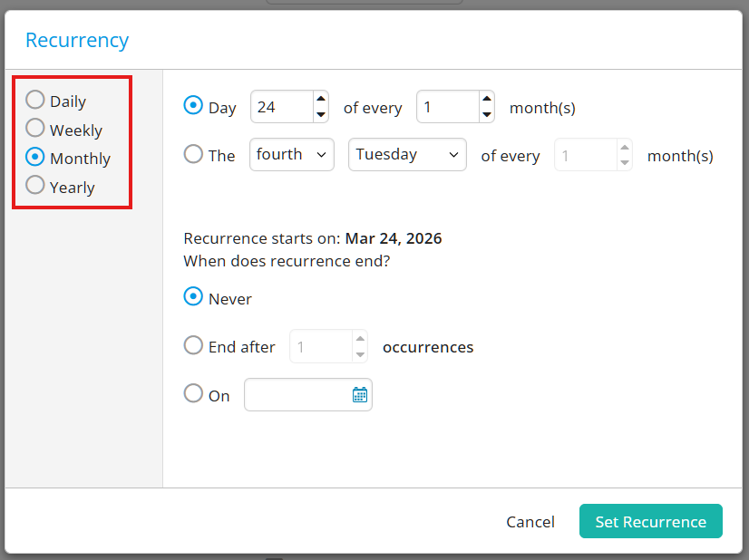Enable 'The' weekday pattern radio button
Viewport: 749px width, 560px height.
click(193, 154)
